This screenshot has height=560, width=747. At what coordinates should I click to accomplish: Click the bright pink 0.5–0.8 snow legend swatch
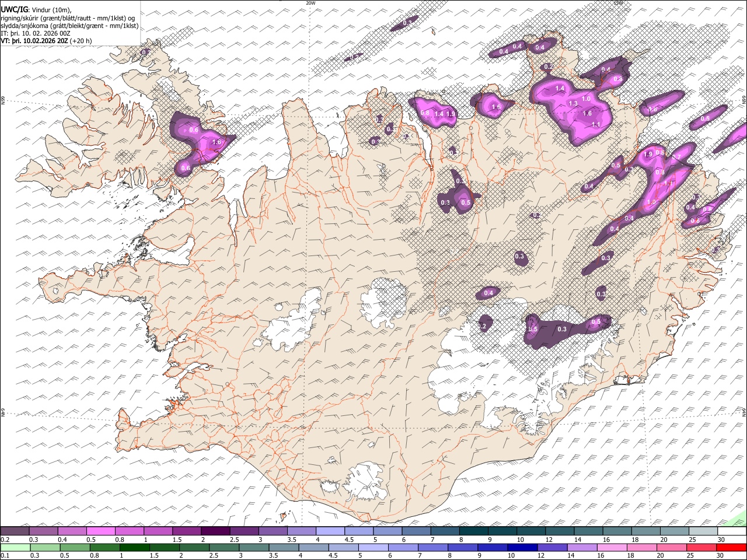pos(100,531)
